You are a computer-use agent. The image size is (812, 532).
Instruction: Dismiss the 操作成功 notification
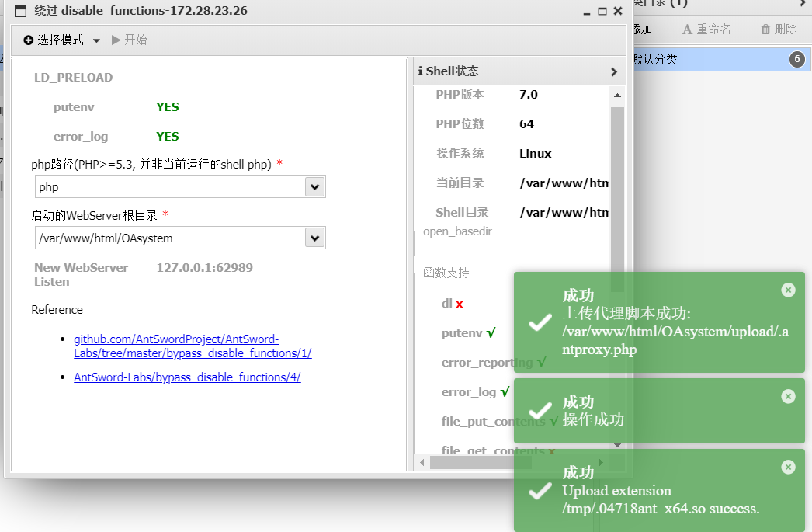(788, 396)
